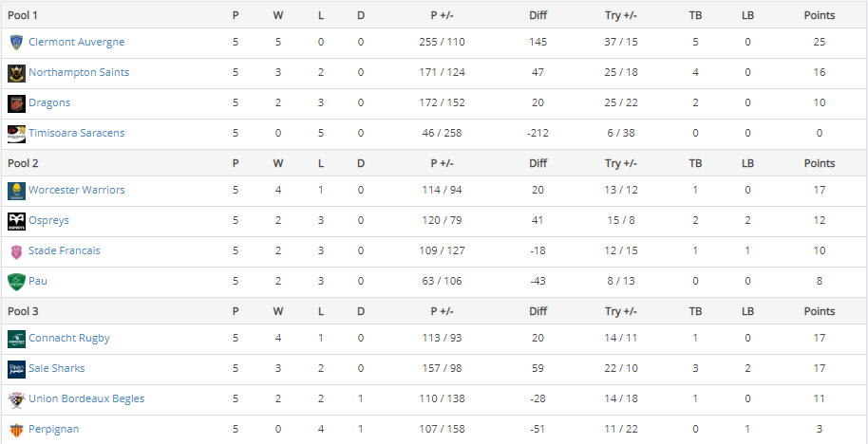Click the Clermont Auvergne team logo
This screenshot has height=444, width=868.
coord(16,43)
